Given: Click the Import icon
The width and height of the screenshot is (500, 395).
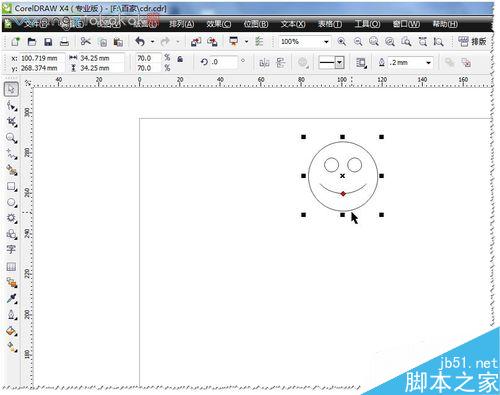Looking at the screenshot, I should [196, 42].
